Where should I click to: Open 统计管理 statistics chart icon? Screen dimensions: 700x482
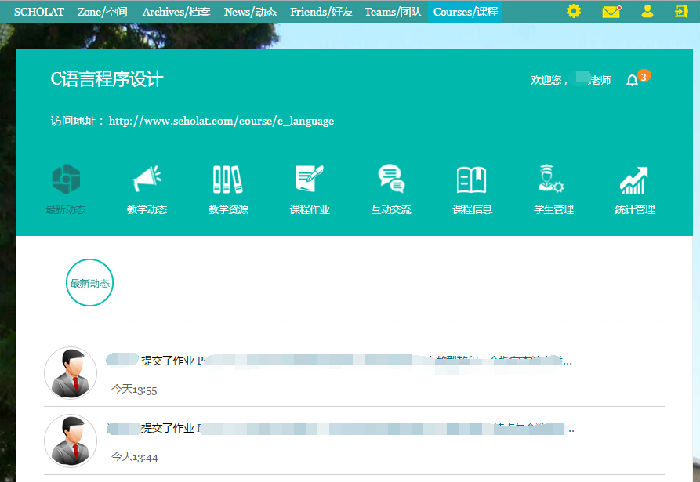coord(634,181)
